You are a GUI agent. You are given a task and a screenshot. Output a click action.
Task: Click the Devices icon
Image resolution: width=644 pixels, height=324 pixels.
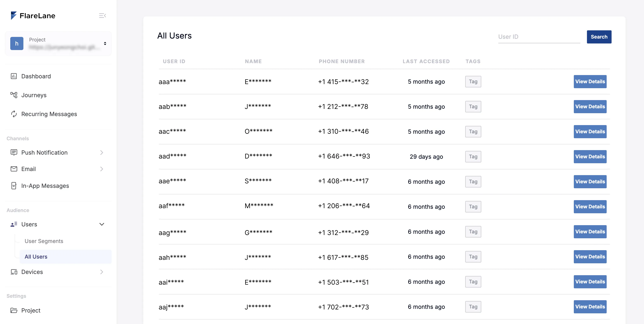point(14,272)
